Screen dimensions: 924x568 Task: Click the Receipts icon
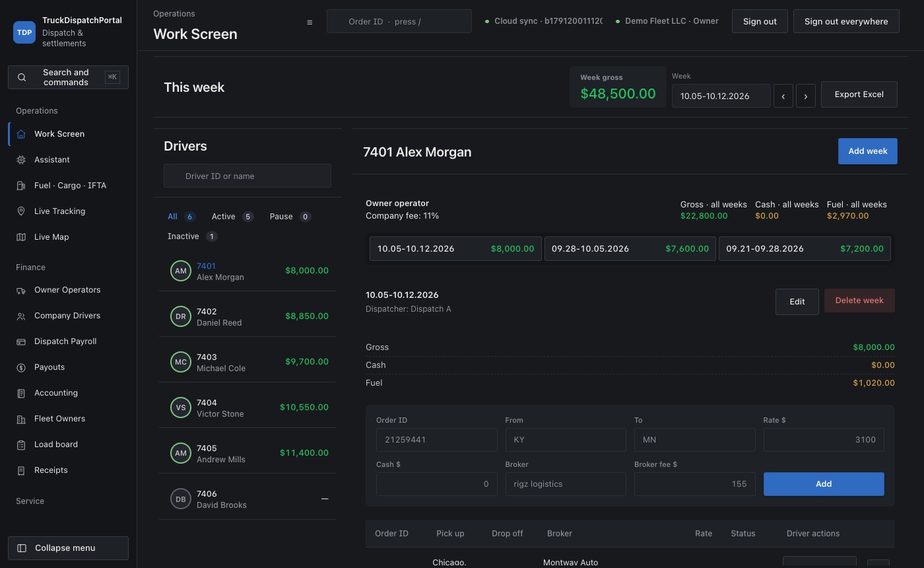coord(21,470)
